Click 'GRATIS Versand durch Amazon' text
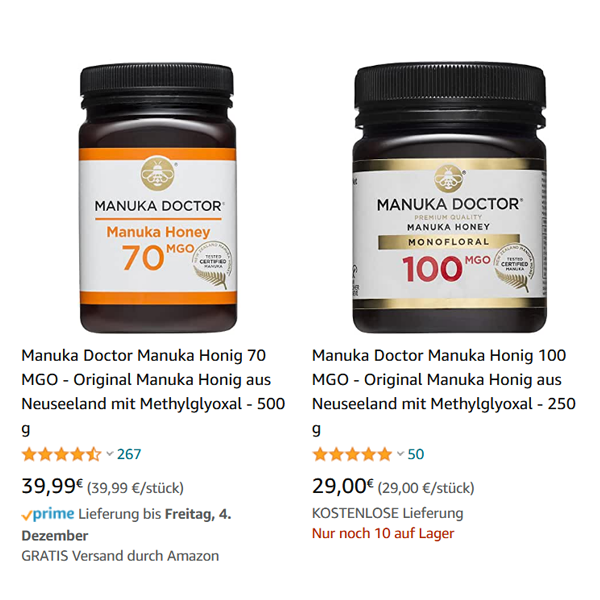 click(120, 556)
